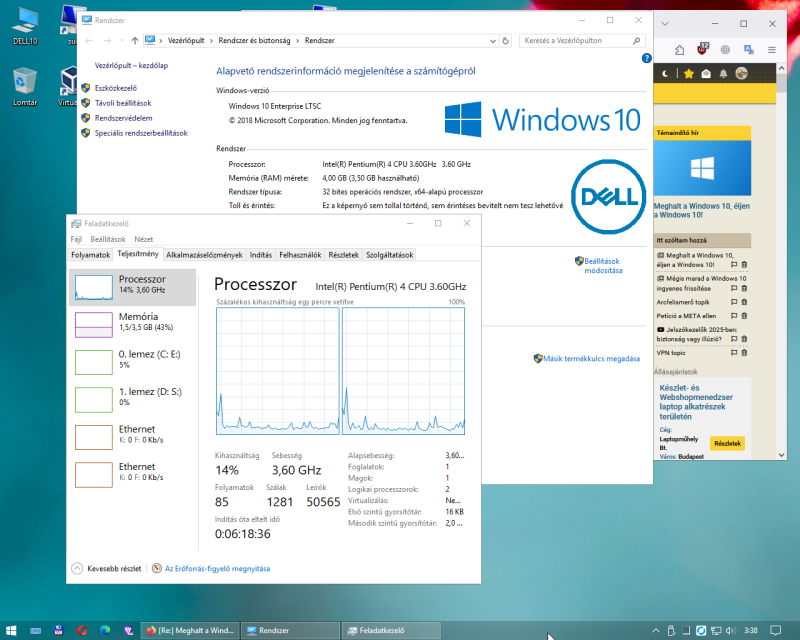The width and height of the screenshot is (800, 640).
Task: Open Rendszervédelem link
Action: (123, 118)
